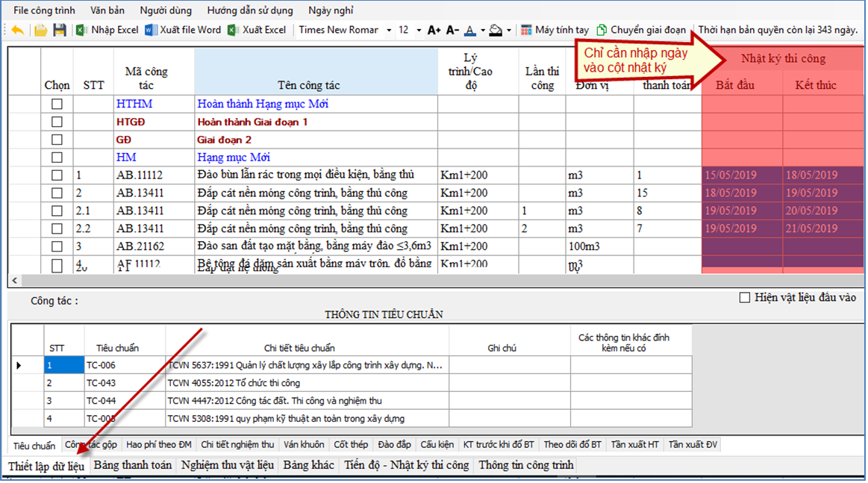Click the font color underlined A swatch

[x=469, y=31]
